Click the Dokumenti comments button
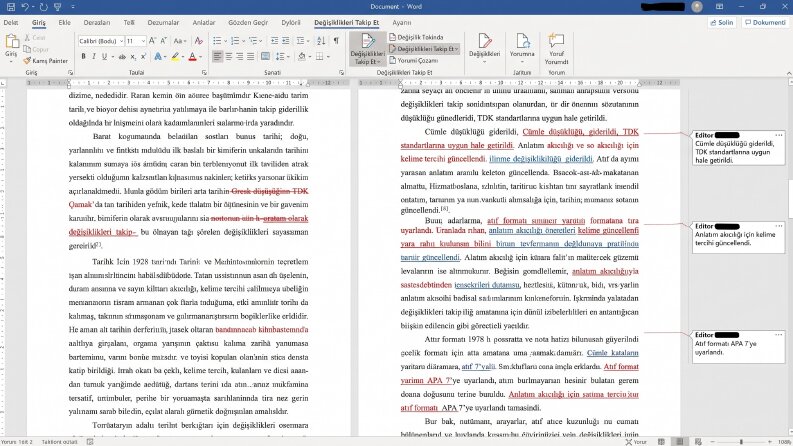This screenshot has height=446, width=793. [x=766, y=23]
